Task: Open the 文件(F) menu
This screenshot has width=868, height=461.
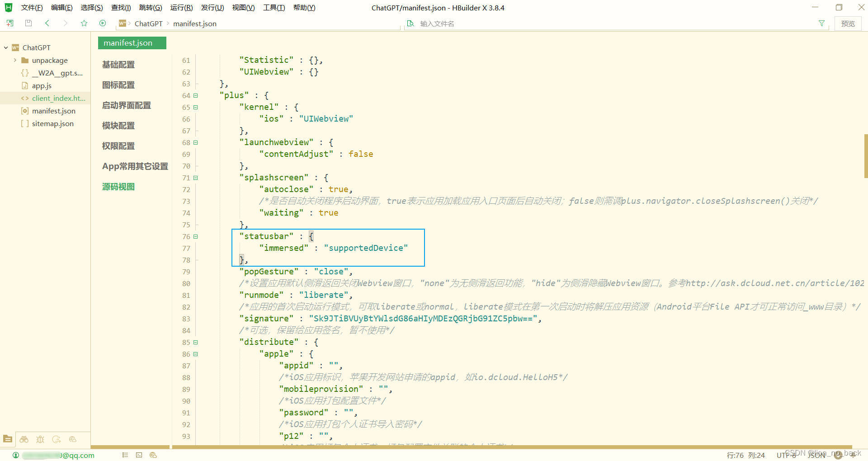Action: tap(32, 8)
